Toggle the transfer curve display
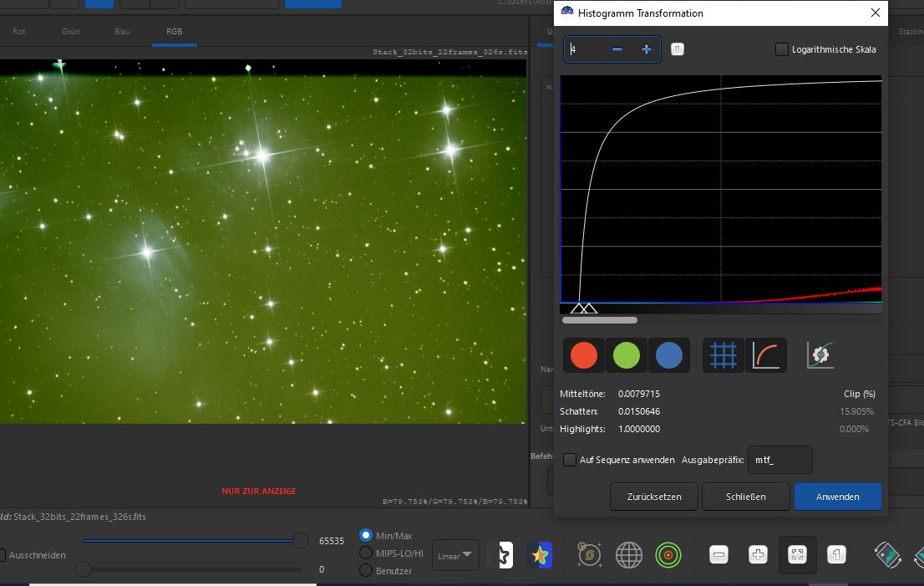This screenshot has height=586, width=924. coord(766,355)
